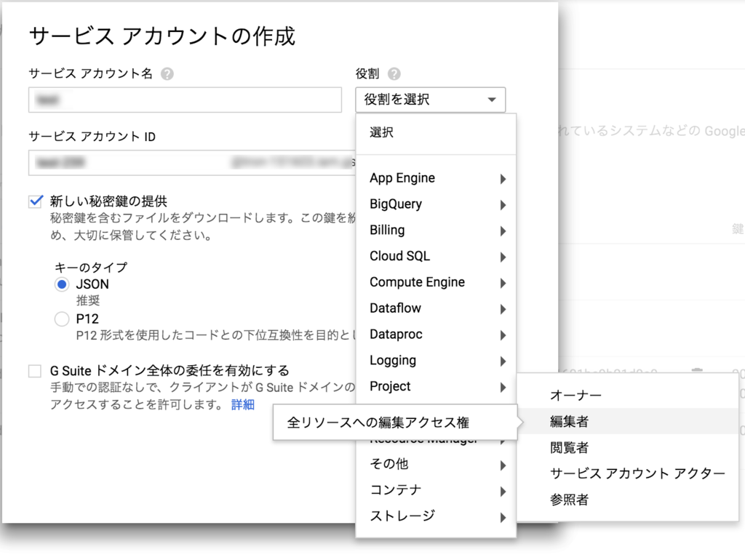Image resolution: width=745 pixels, height=560 pixels.
Task: Expand the Project role submenu
Action: pyautogui.click(x=436, y=387)
